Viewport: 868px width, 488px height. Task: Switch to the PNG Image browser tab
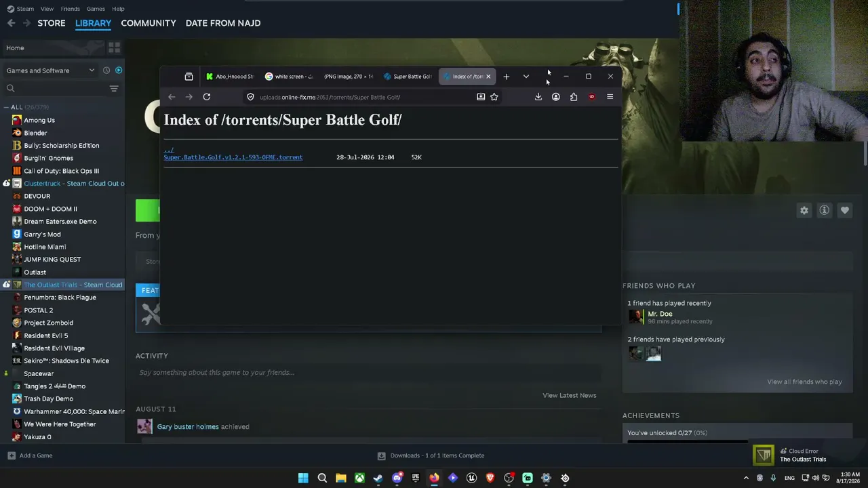coord(349,77)
